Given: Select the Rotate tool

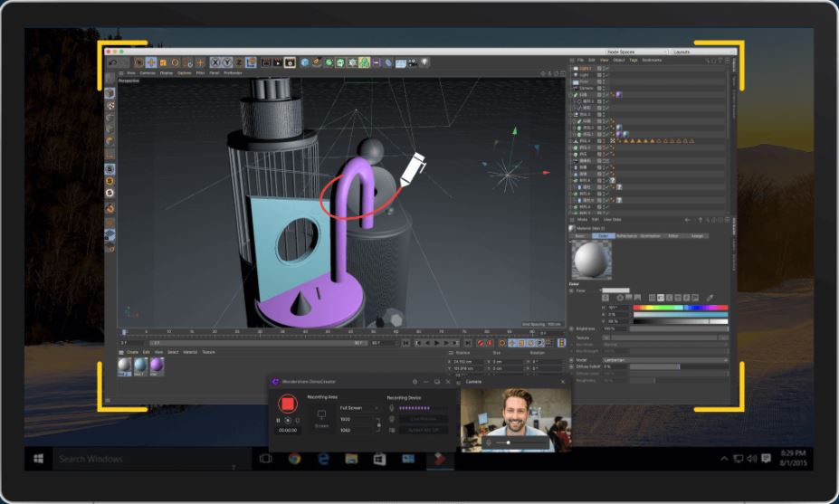Looking at the screenshot, I should (x=175, y=62).
